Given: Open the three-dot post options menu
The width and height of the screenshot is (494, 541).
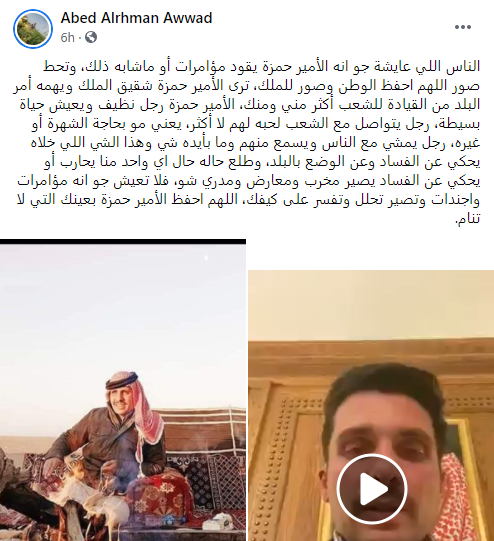Looking at the screenshot, I should coord(463,27).
